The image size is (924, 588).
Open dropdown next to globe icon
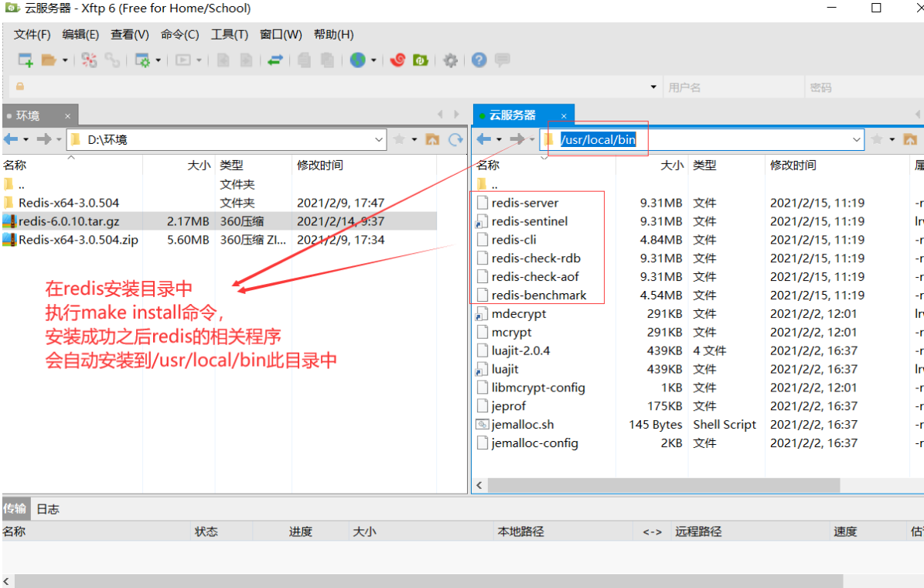373,60
